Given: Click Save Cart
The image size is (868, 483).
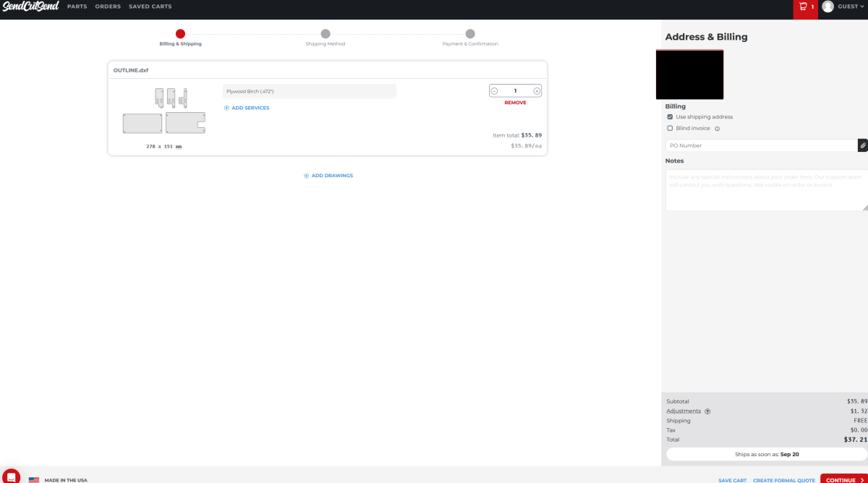Looking at the screenshot, I should click(x=732, y=480).
